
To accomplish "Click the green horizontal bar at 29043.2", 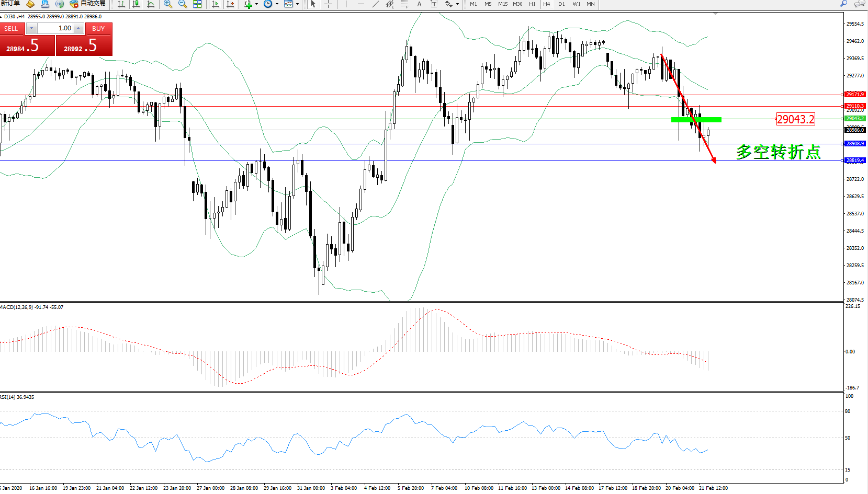I will [696, 120].
